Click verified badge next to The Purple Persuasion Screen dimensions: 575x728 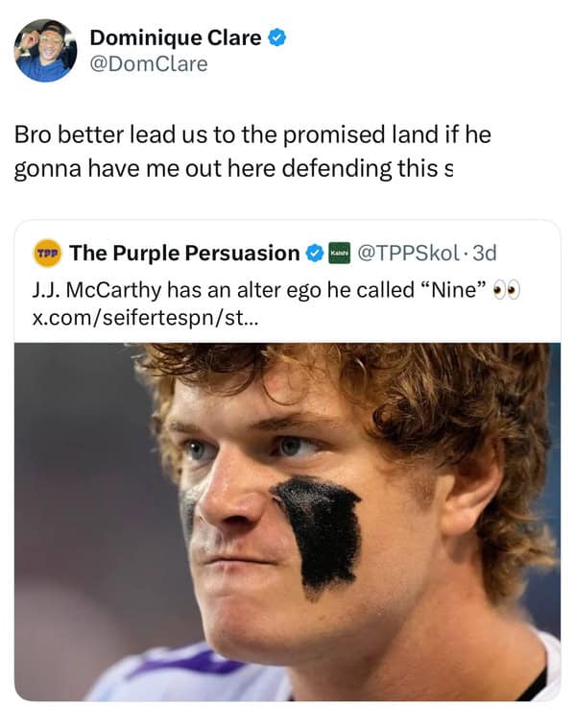315,254
